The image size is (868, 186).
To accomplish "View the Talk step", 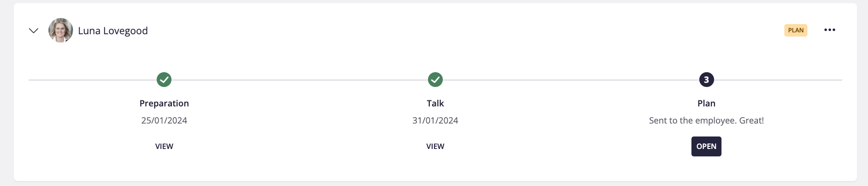I will pos(435,146).
